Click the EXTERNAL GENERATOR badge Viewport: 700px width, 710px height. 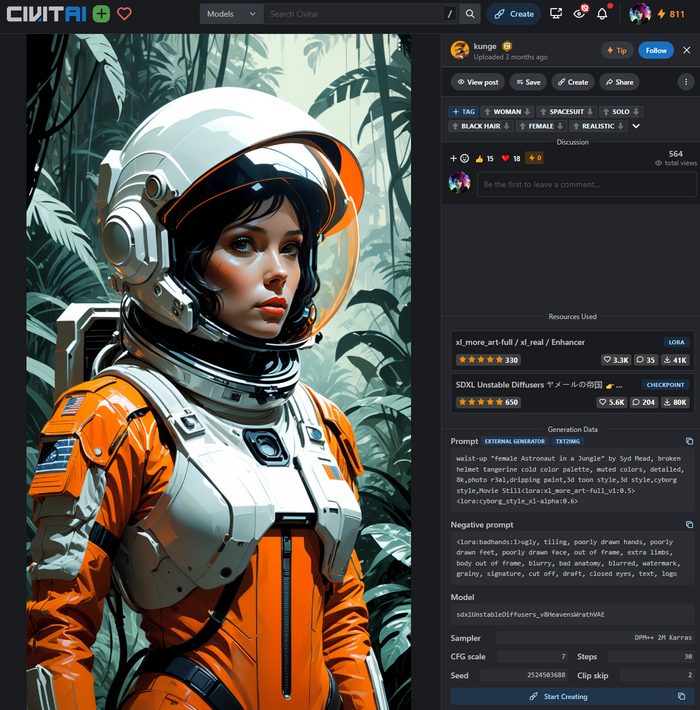(515, 441)
